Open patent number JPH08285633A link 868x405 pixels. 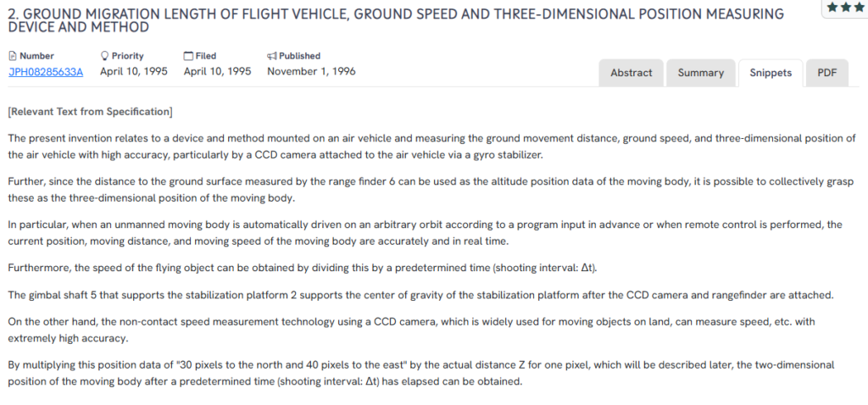point(46,71)
